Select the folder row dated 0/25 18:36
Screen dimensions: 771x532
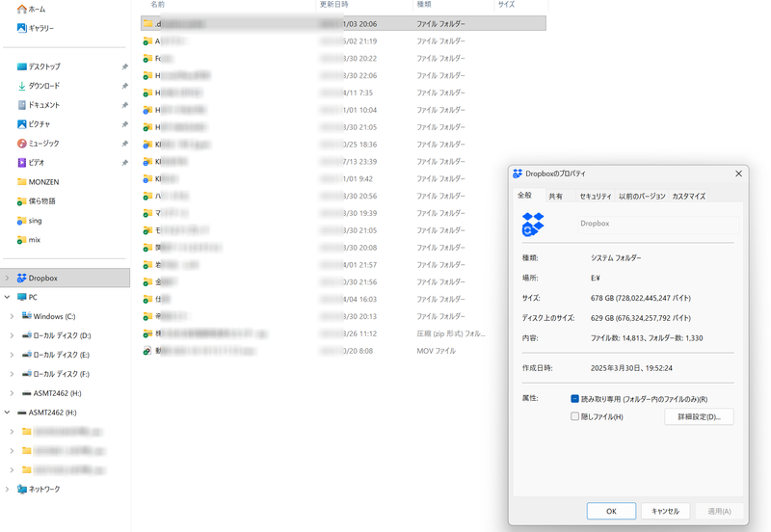343,144
